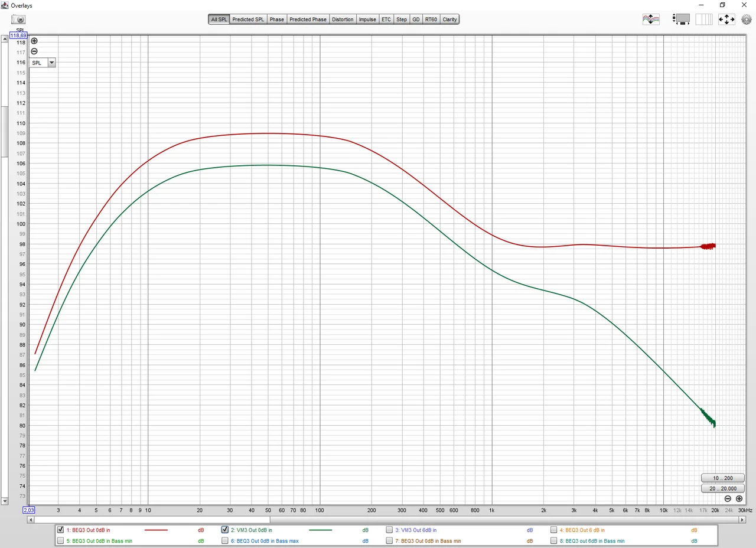Click red line swatch for trace 1
The height and width of the screenshot is (548, 756).
(156, 530)
